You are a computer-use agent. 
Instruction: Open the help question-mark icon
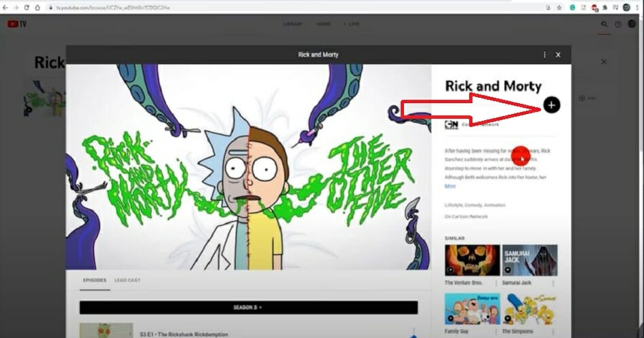tap(618, 24)
